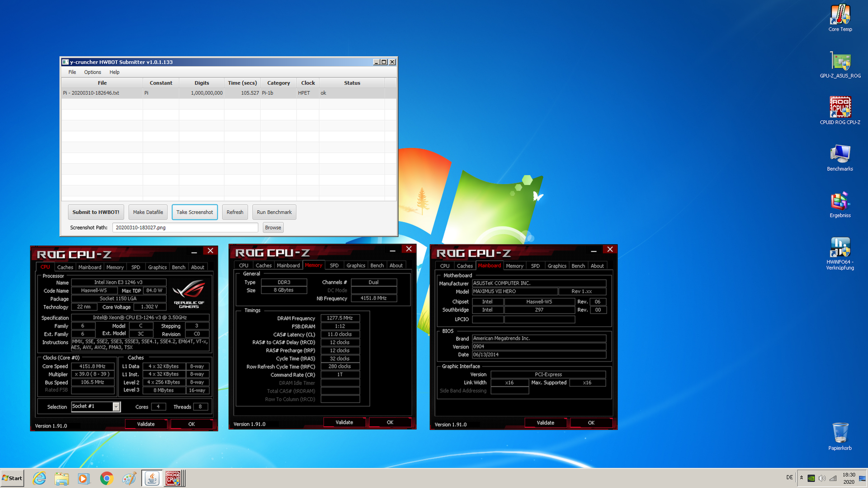Viewport: 868px width, 488px height.
Task: Open Windows Explorer folder in taskbar
Action: coord(61,478)
